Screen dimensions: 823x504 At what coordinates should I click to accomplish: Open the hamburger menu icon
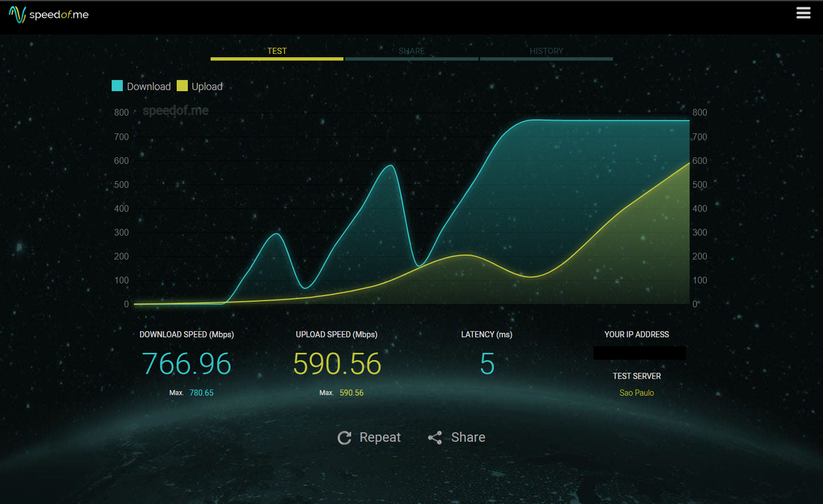coord(803,13)
